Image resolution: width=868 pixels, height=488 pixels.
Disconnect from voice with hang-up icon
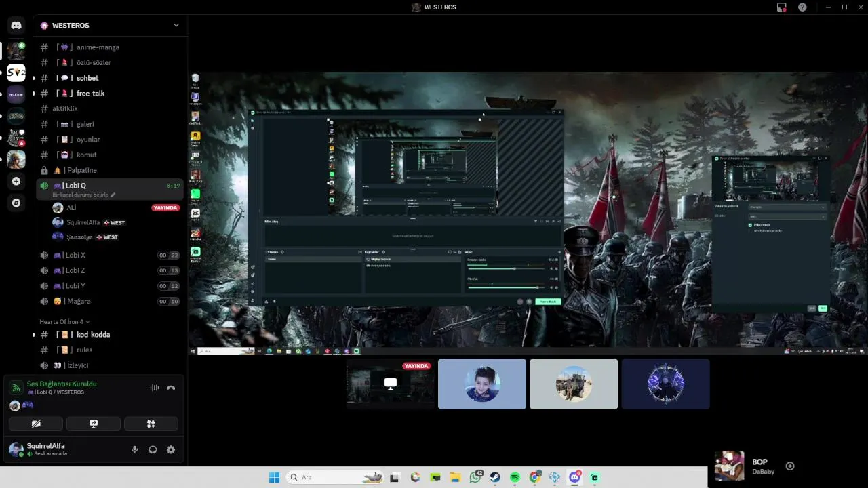click(x=171, y=388)
